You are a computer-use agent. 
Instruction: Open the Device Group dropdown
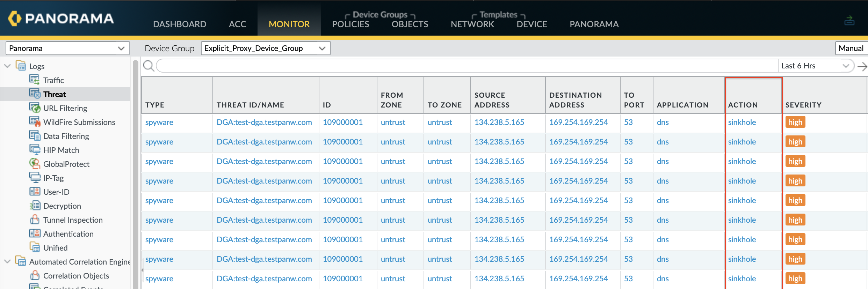(x=266, y=48)
